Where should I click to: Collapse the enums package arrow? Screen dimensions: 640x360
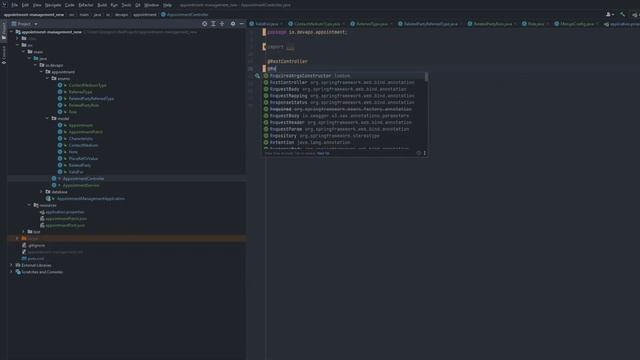47,78
